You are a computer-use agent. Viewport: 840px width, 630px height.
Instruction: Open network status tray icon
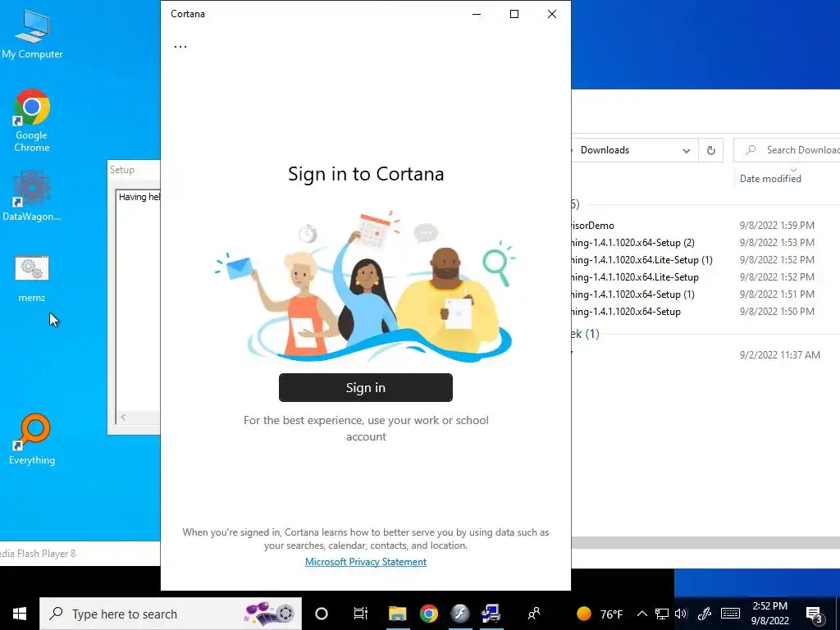662,614
